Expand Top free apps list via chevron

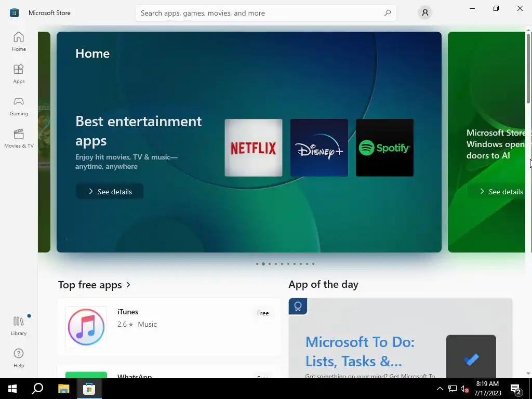128,284
